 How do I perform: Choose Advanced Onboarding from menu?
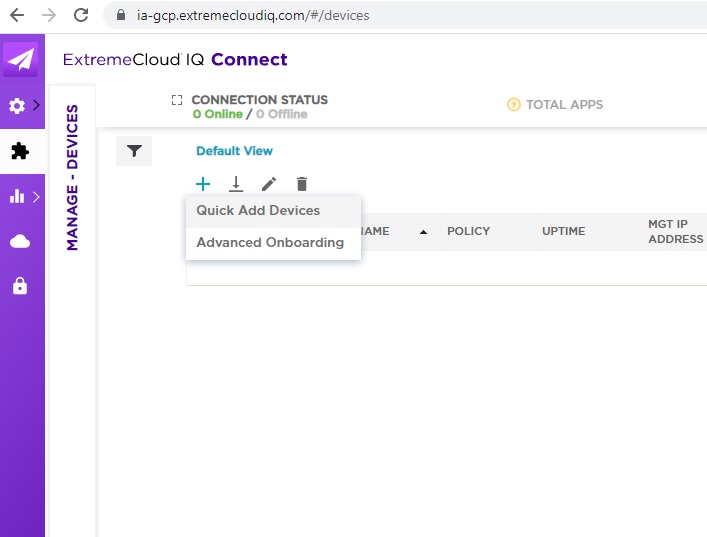(270, 243)
